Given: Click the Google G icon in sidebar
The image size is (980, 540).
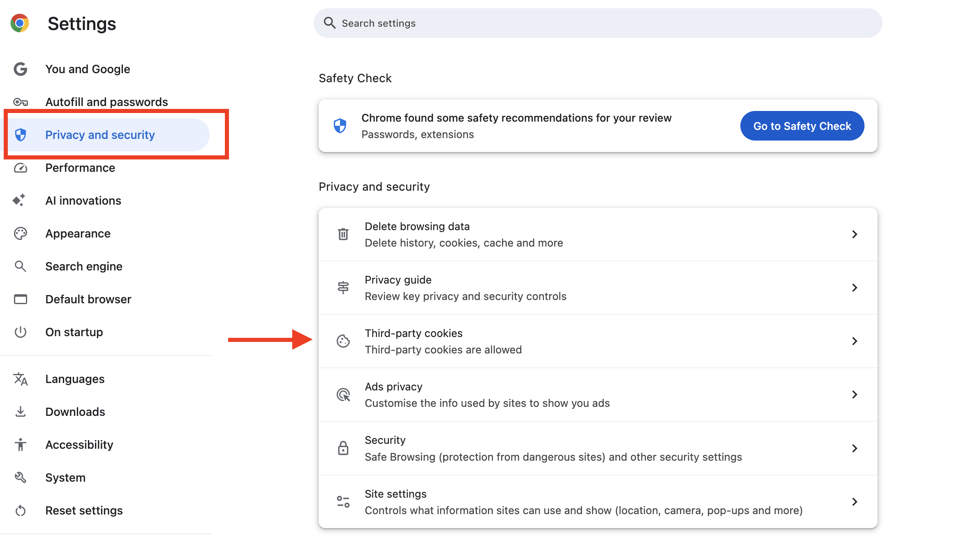Looking at the screenshot, I should click(21, 69).
